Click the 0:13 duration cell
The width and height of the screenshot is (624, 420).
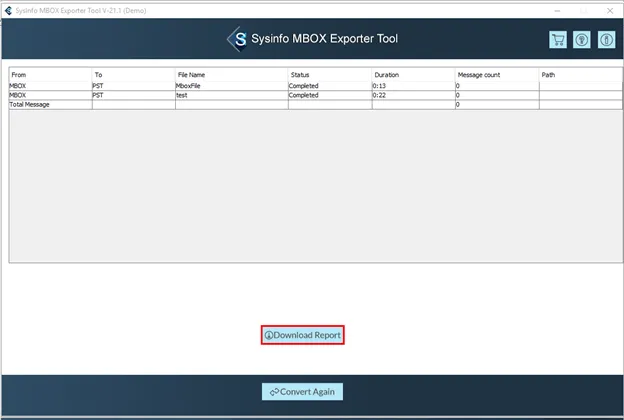point(413,86)
